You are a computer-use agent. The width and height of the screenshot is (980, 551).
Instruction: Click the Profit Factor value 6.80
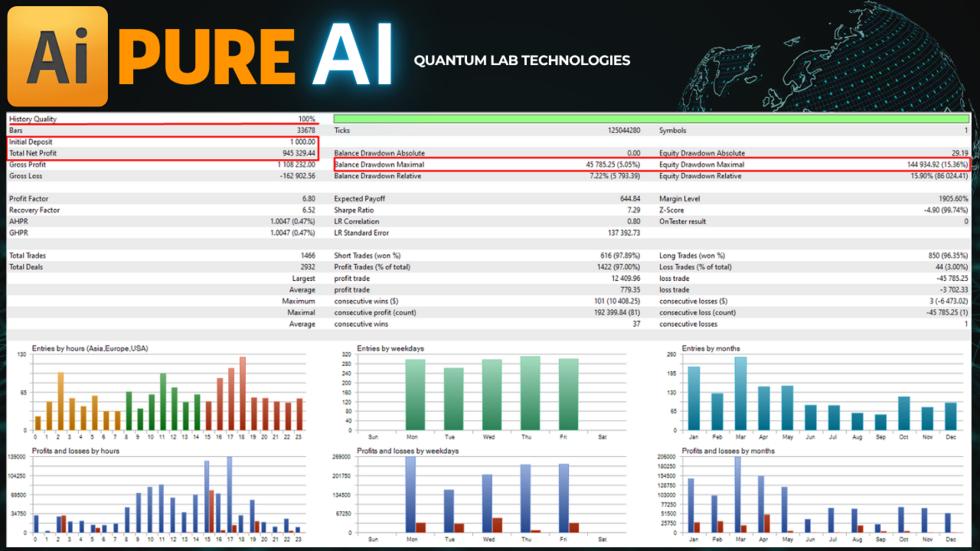click(x=309, y=199)
